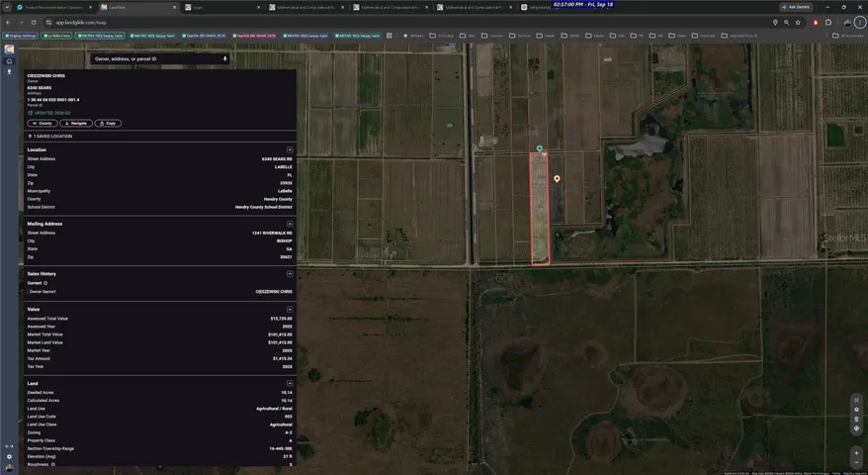Collapse the Value section
This screenshot has height=475, width=868.
[290, 310]
